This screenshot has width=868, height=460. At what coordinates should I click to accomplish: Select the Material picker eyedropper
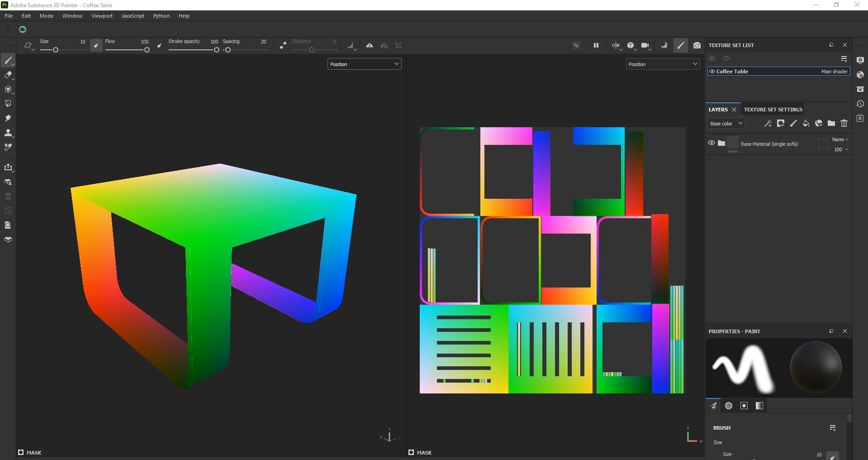coord(8,147)
